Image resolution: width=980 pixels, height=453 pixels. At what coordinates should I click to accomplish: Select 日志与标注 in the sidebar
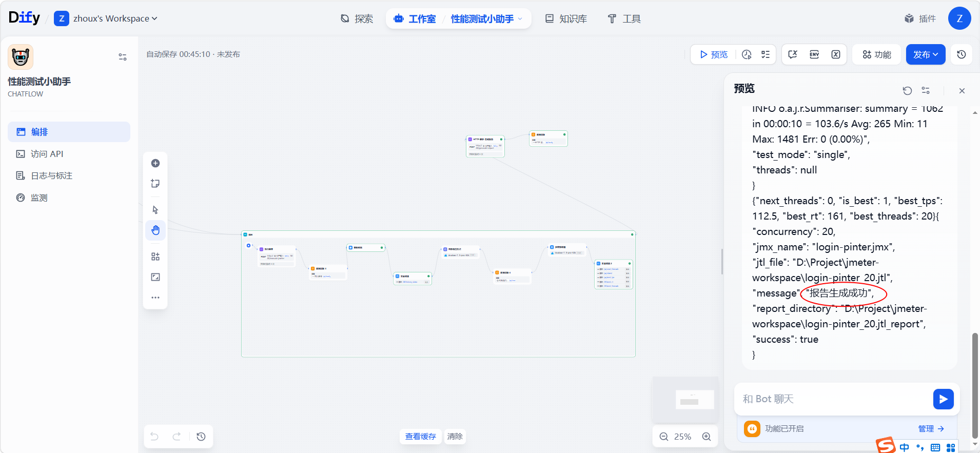point(51,176)
